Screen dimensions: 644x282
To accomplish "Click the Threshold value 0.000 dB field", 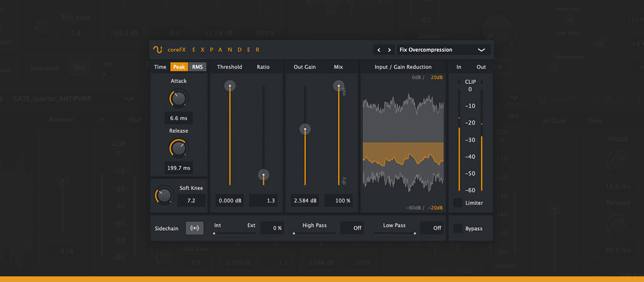I will coord(230,200).
